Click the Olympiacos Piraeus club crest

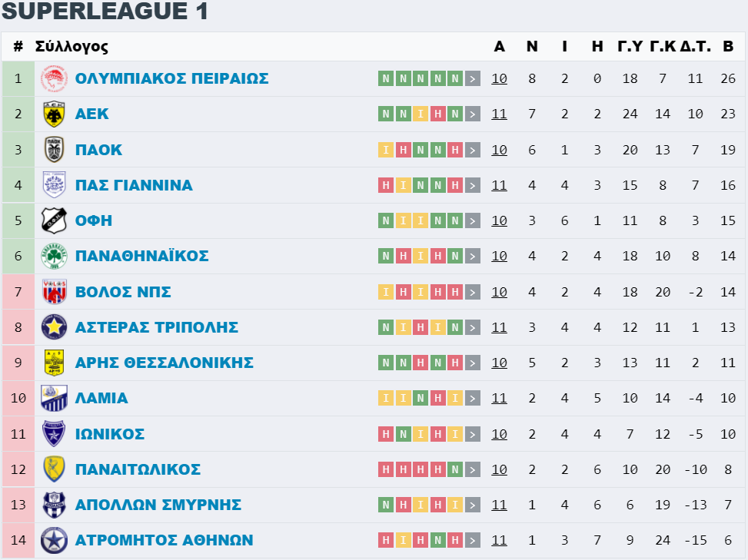(54, 78)
